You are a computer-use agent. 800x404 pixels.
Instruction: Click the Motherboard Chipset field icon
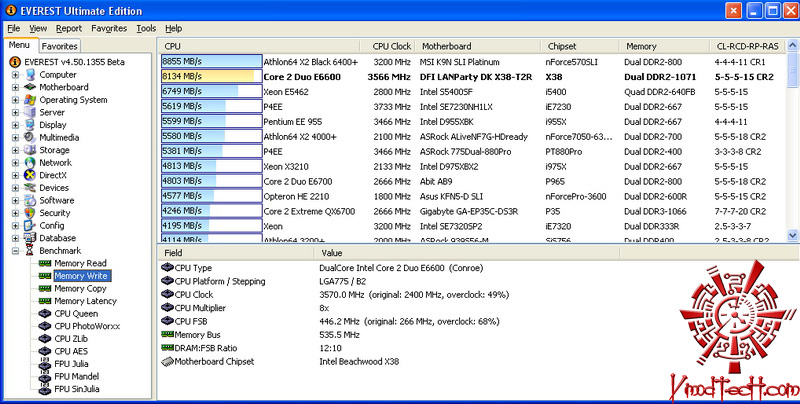pyautogui.click(x=167, y=362)
